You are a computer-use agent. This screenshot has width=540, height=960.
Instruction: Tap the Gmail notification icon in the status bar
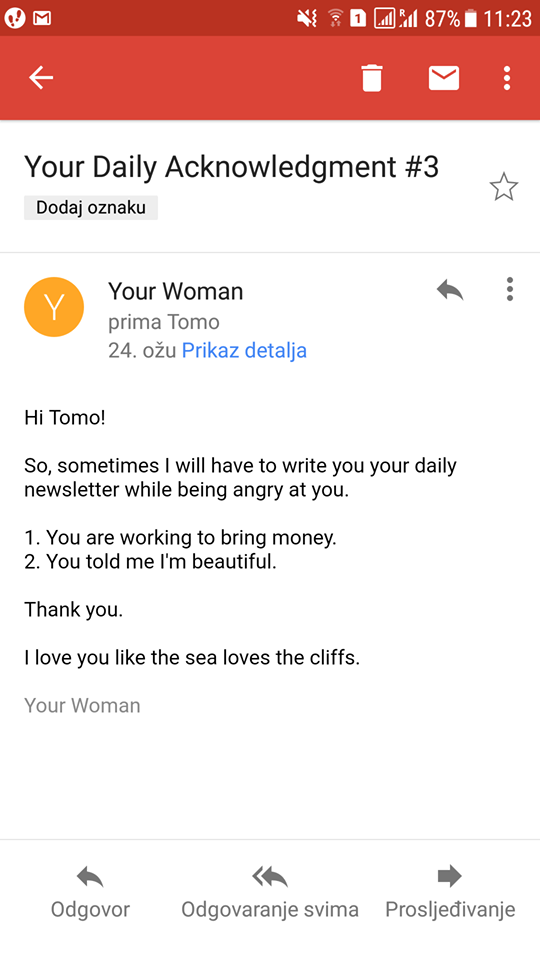(x=42, y=18)
